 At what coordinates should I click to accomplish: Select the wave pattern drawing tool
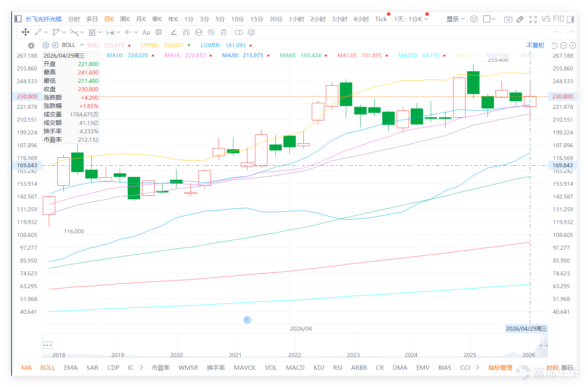coord(74,32)
